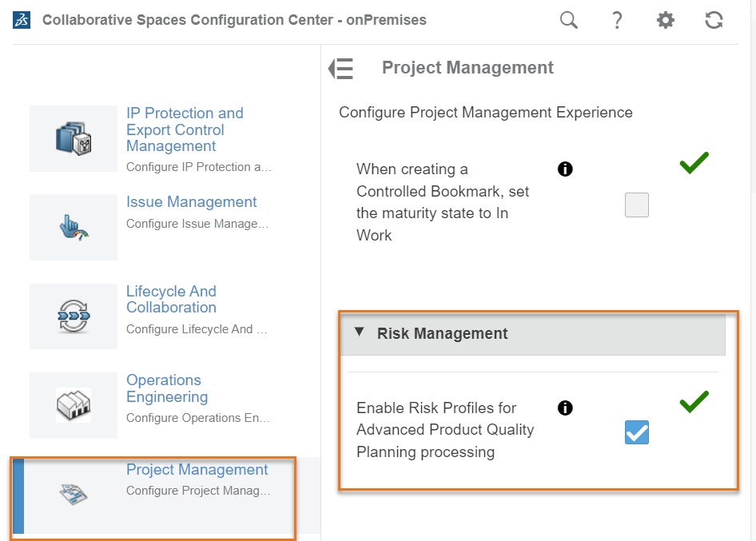Click the 3DS logo icon
Viewport: 756px width, 541px height.
(22, 20)
